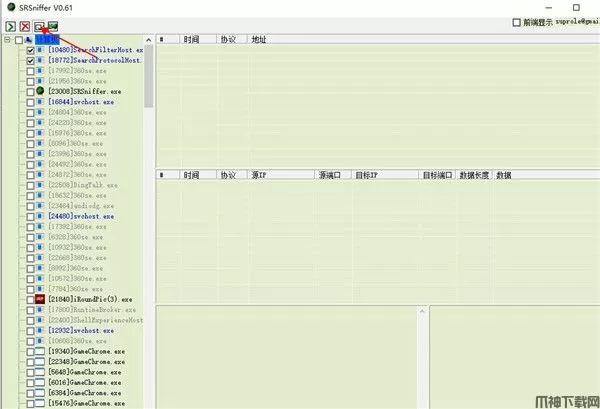The height and width of the screenshot is (409, 600).
Task: Collapse the root node of process tree
Action: coord(7,40)
